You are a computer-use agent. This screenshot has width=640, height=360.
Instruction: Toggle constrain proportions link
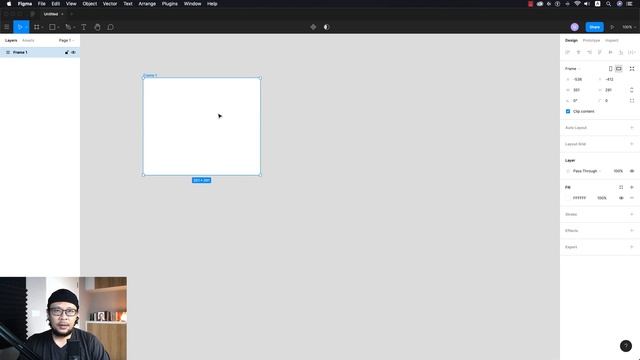[x=632, y=90]
